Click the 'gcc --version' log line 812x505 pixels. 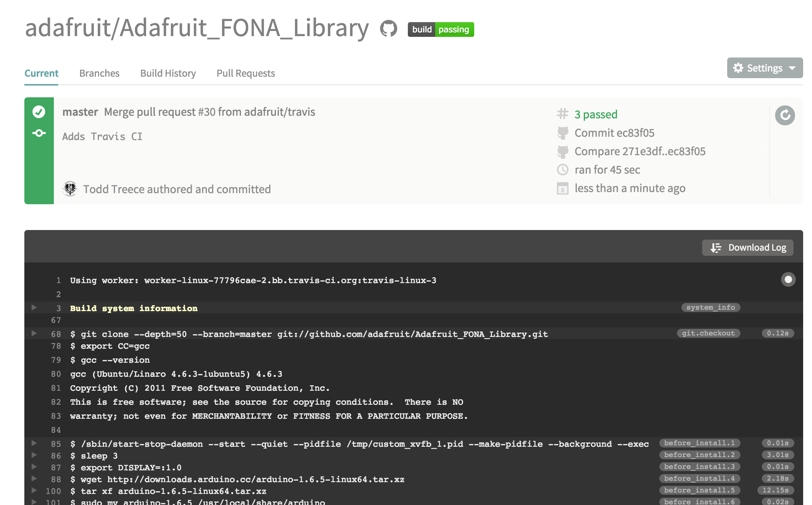pyautogui.click(x=110, y=360)
